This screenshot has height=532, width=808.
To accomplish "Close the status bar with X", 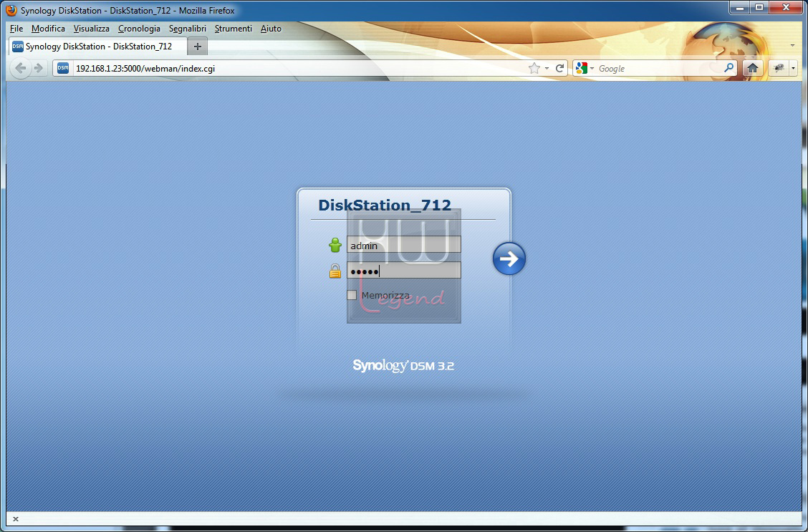I will pyautogui.click(x=16, y=519).
